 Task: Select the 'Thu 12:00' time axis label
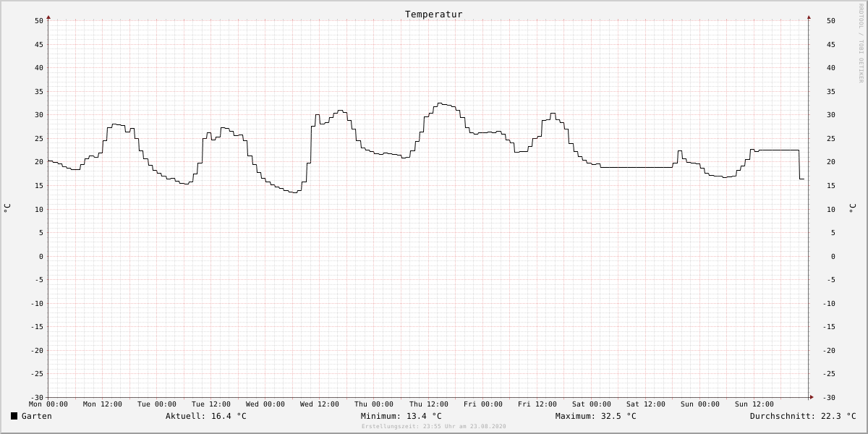[x=429, y=404]
